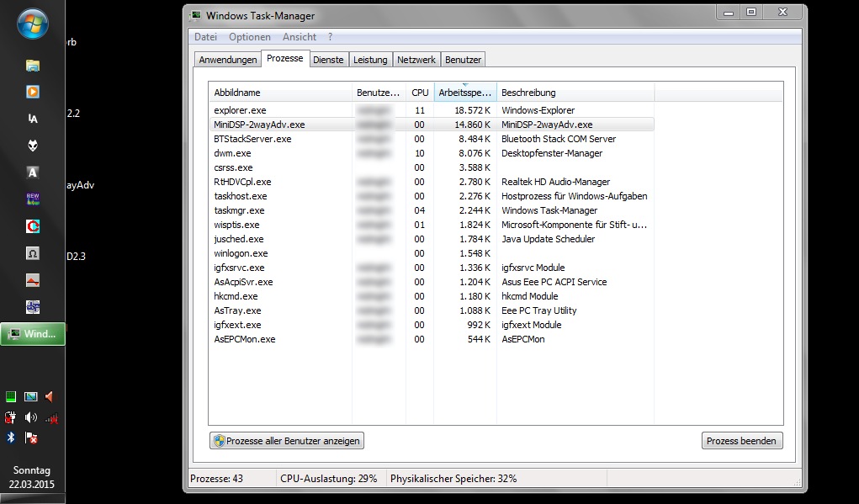This screenshot has width=859, height=504.
Task: Launch Windows Media Player from taskbar
Action: 33,92
